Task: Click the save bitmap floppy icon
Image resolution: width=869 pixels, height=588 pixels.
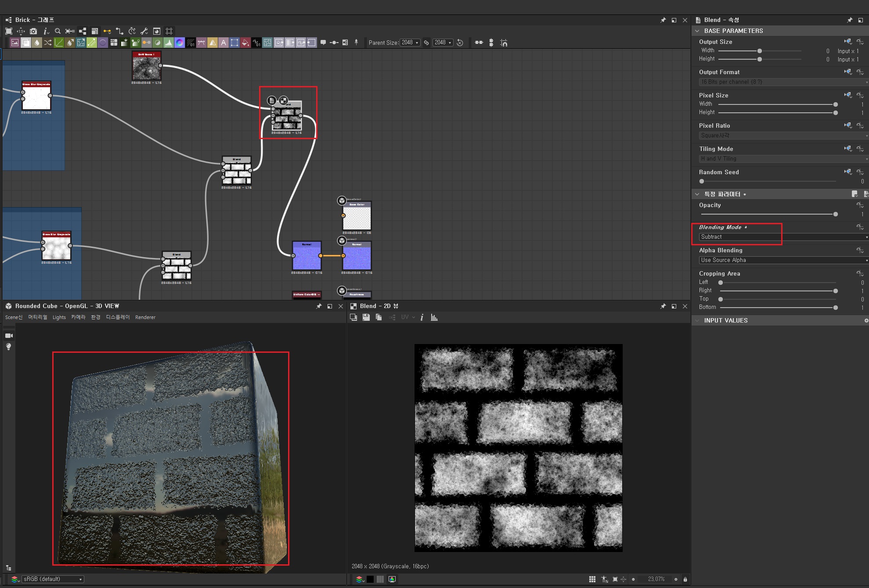Action: click(366, 317)
